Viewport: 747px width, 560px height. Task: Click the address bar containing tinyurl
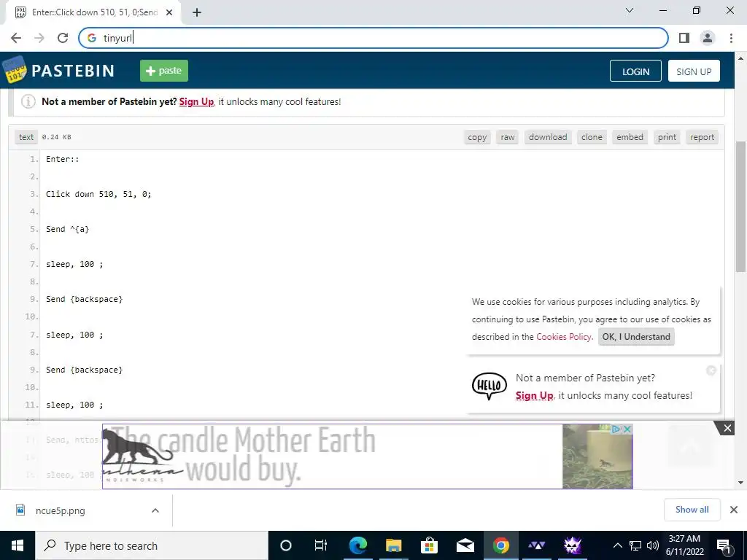coord(373,38)
